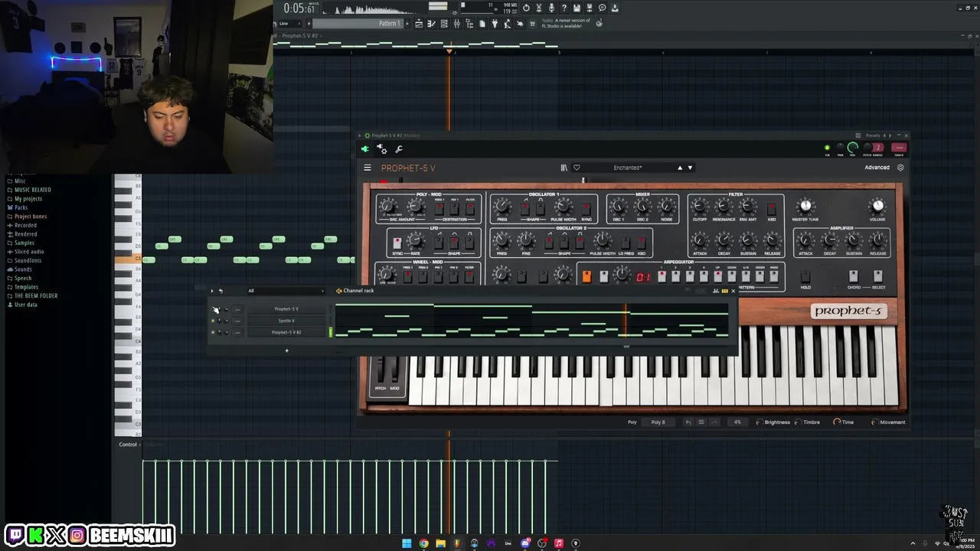Select next preset with down arrow

pos(690,168)
